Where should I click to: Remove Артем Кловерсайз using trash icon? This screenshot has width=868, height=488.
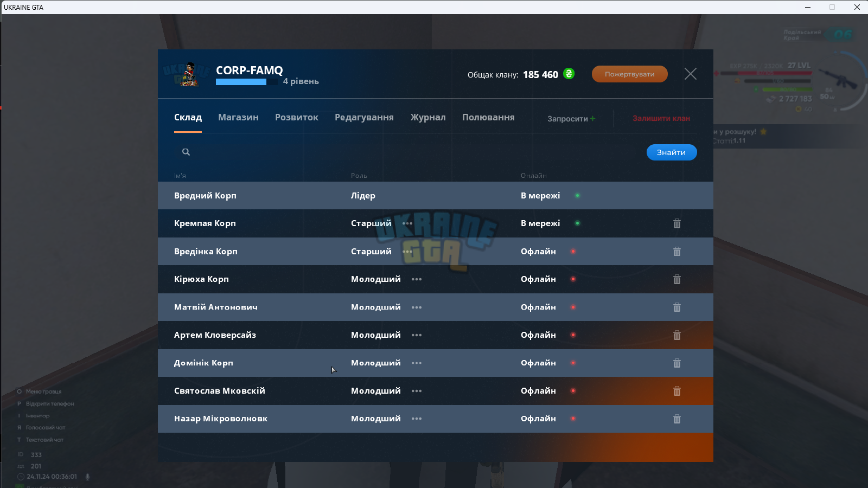(x=676, y=335)
